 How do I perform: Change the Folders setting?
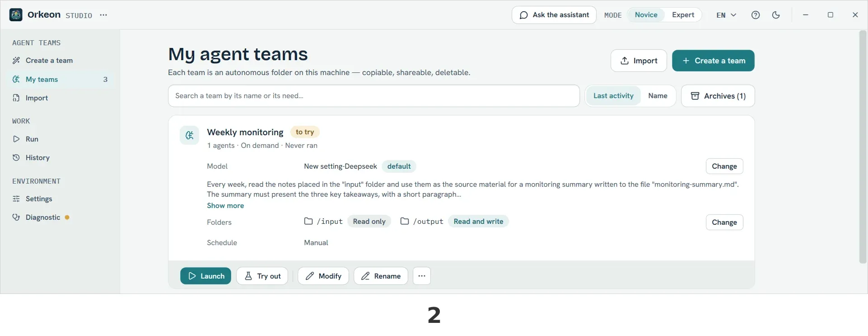(724, 222)
